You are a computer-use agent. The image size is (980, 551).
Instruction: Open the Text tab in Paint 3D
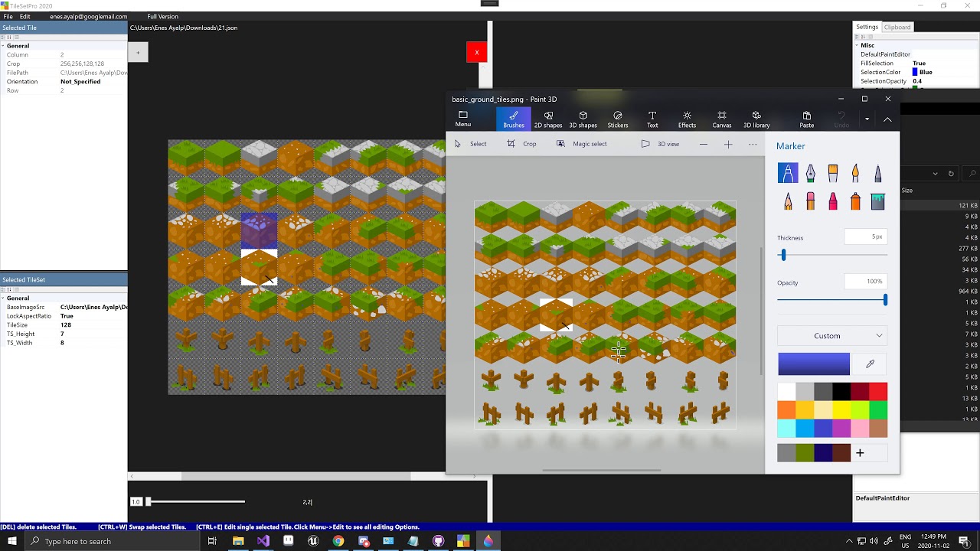coord(652,119)
